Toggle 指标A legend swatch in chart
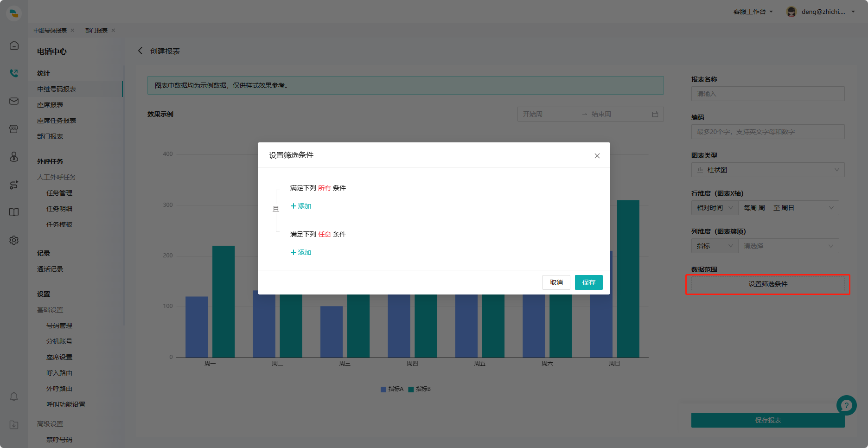This screenshot has height=448, width=868. tap(383, 390)
